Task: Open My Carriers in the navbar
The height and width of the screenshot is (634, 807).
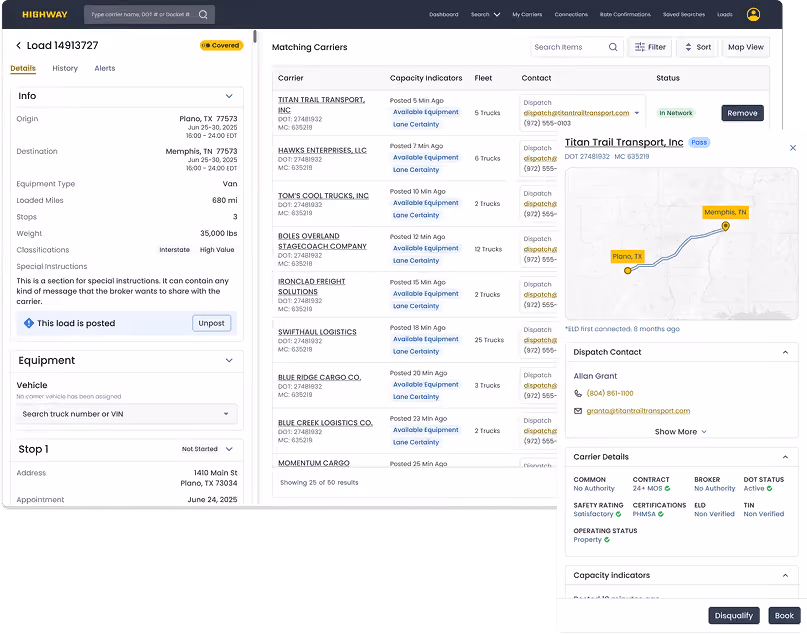Action: [x=527, y=14]
